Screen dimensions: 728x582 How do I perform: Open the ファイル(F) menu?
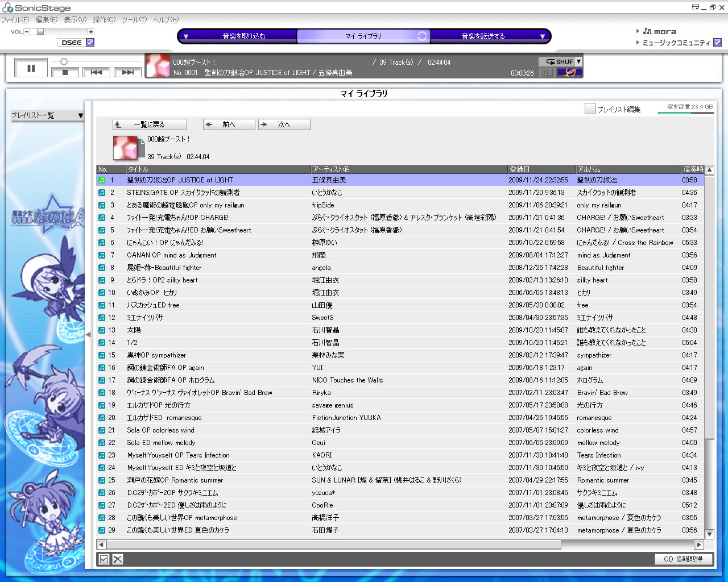(15, 20)
